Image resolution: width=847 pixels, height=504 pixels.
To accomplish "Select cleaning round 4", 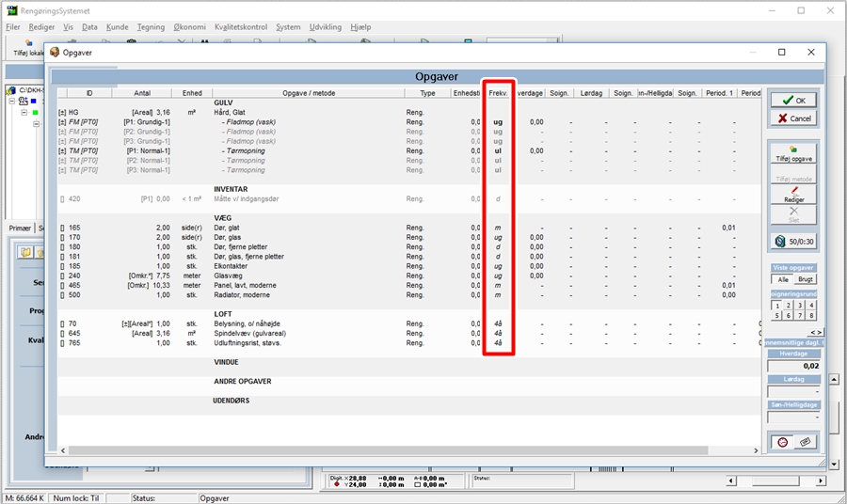I will click(811, 306).
